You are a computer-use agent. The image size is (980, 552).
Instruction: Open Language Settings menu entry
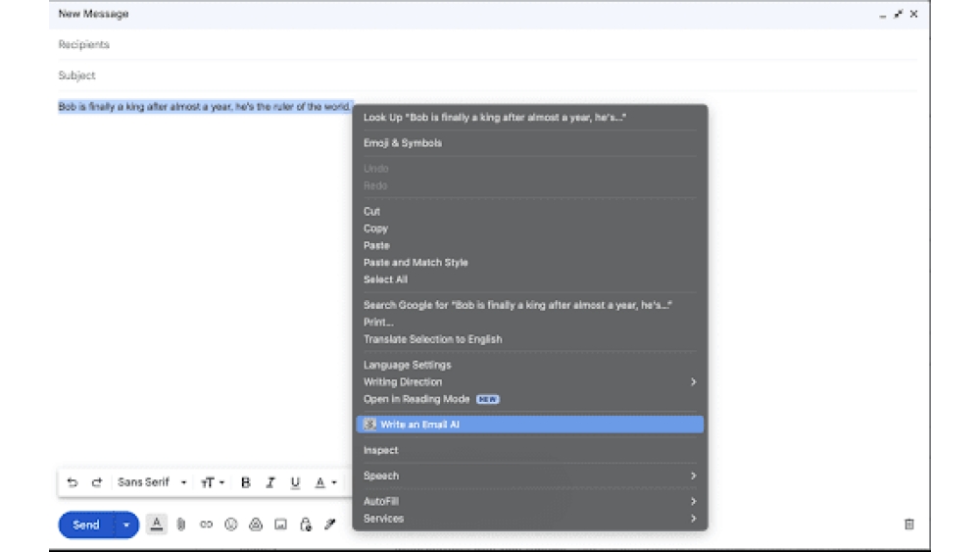point(530,365)
